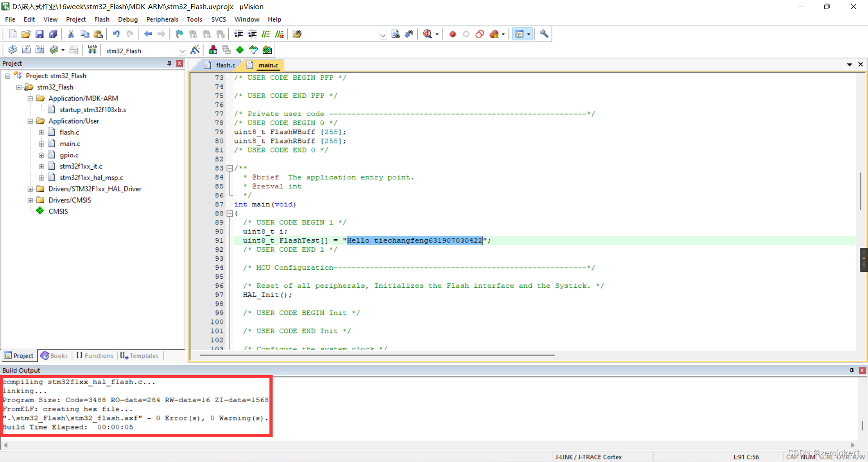The height and width of the screenshot is (462, 868).
Task: Close the Project panel
Action: tap(179, 63)
